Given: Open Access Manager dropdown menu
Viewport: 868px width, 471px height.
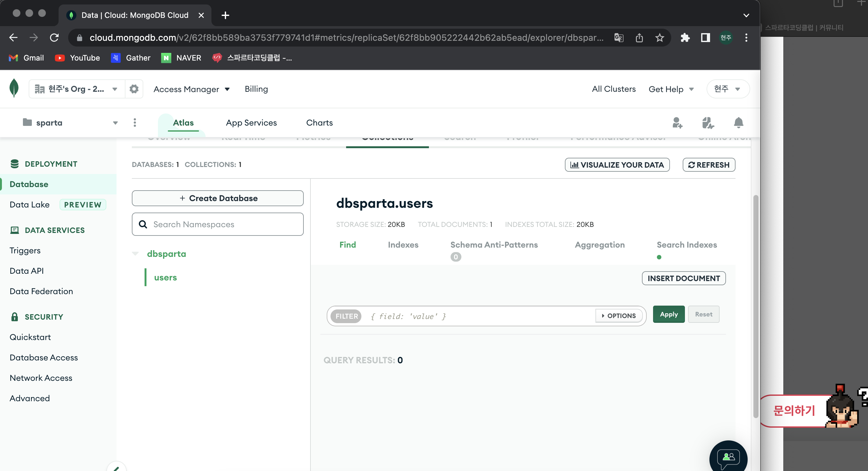Looking at the screenshot, I should (x=191, y=89).
